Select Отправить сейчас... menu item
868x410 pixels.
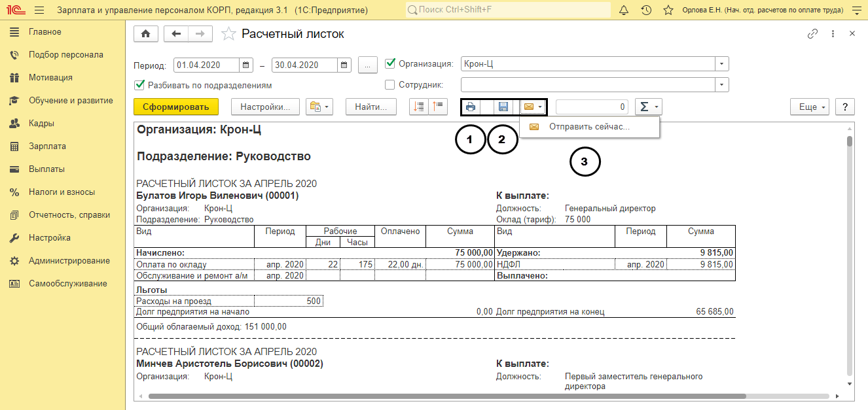coord(588,127)
